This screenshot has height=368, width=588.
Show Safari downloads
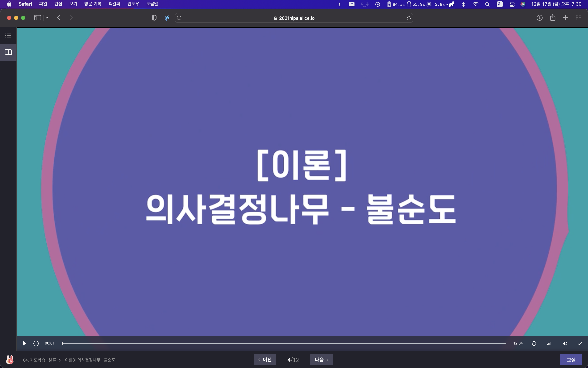pos(539,18)
